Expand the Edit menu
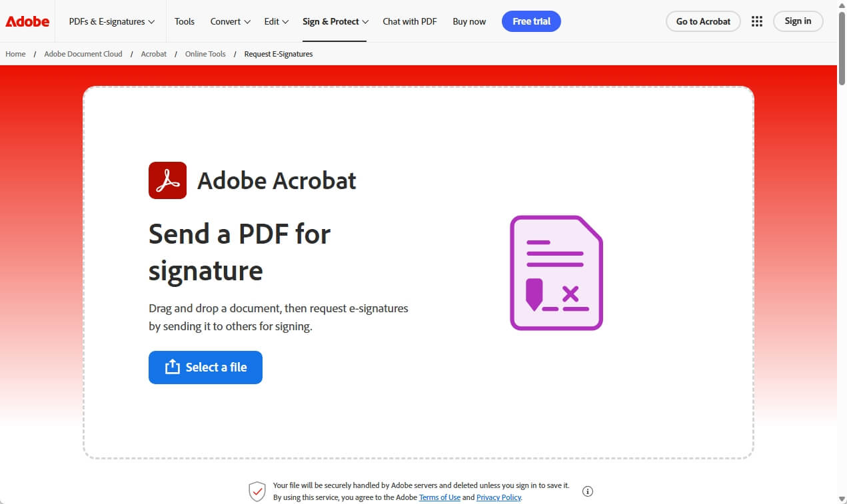The height and width of the screenshot is (504, 847). click(x=277, y=21)
